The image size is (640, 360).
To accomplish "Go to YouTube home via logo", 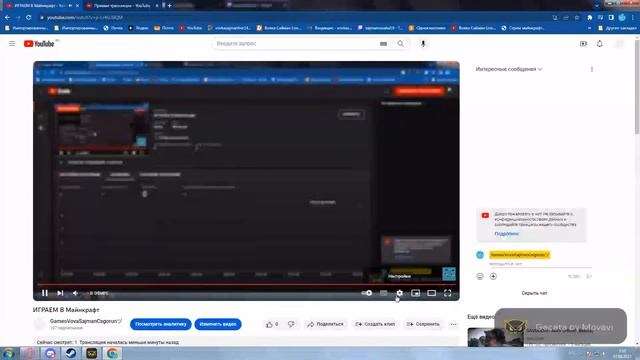I will [39, 44].
